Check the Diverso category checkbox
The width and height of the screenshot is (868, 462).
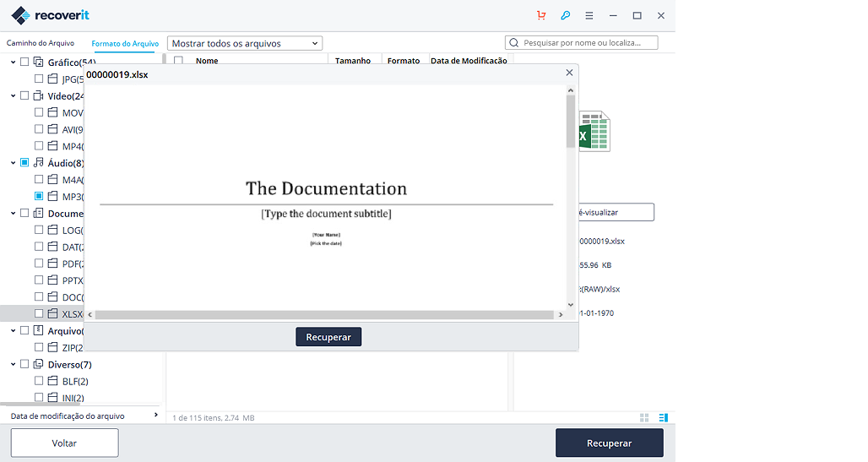(24, 364)
